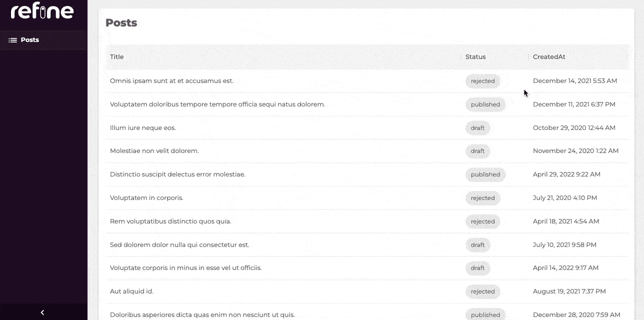
Task: Click the April 14, 2022 9:17 AM date
Action: [x=565, y=268]
